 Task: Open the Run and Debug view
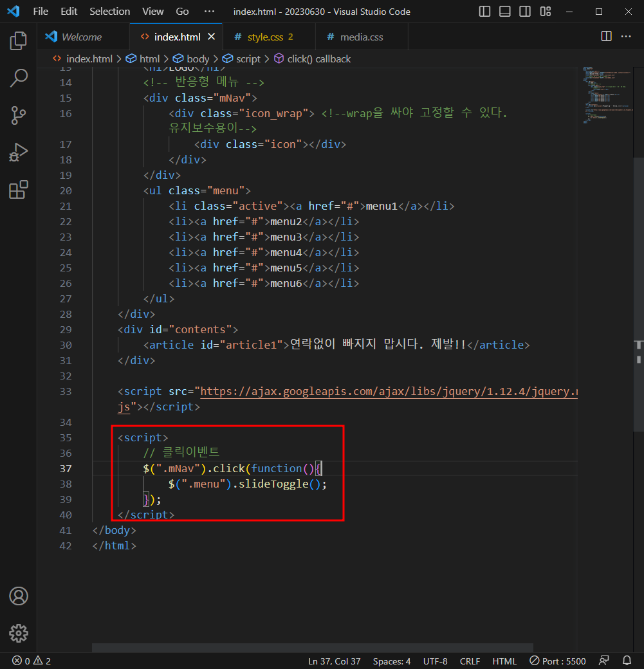click(x=19, y=152)
